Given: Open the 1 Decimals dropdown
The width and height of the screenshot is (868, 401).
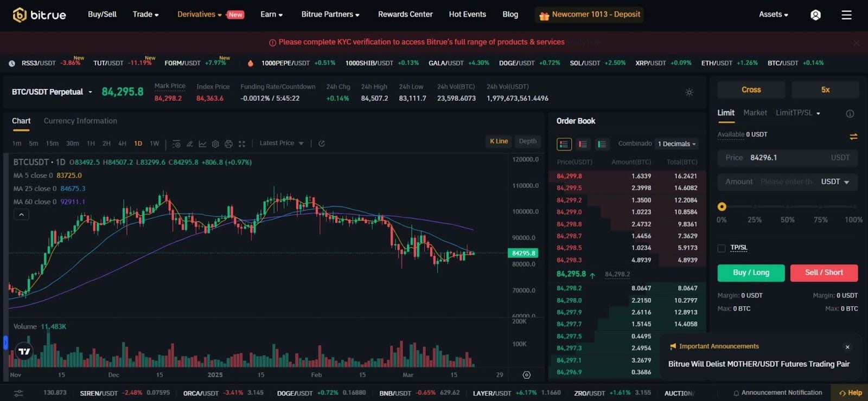Looking at the screenshot, I should 676,144.
